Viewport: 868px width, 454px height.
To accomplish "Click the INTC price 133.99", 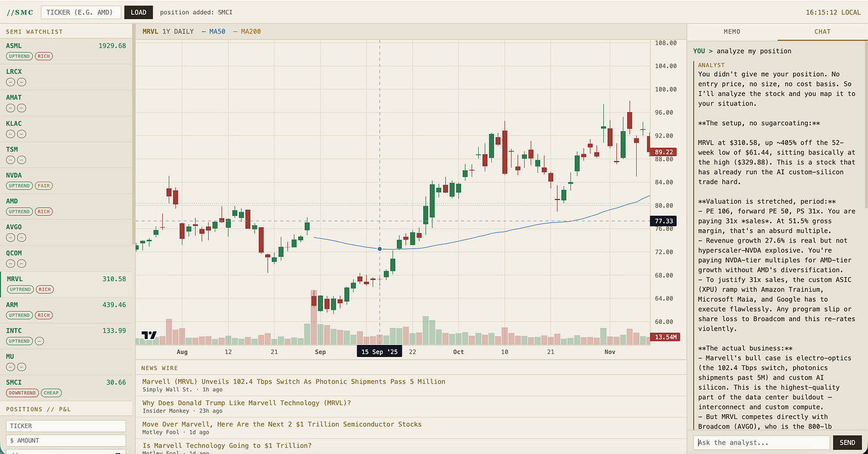I will coord(114,331).
